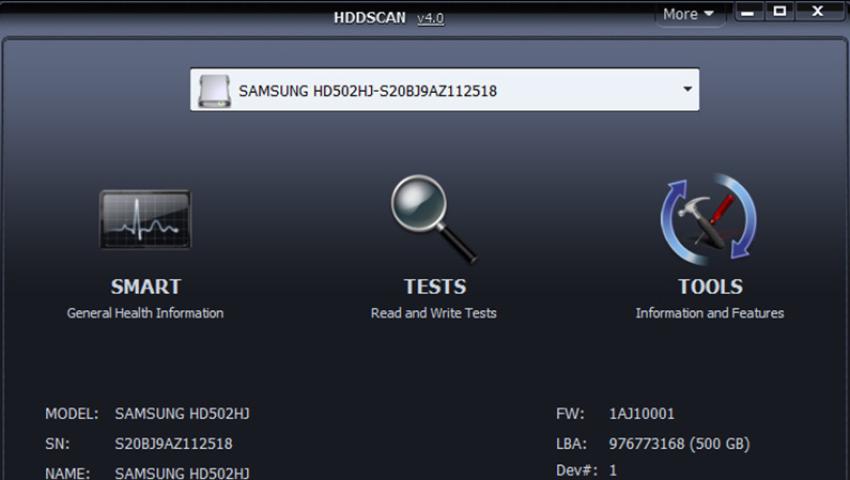
Task: Click the LBA value 976773168 (500 GB)
Action: pos(679,443)
